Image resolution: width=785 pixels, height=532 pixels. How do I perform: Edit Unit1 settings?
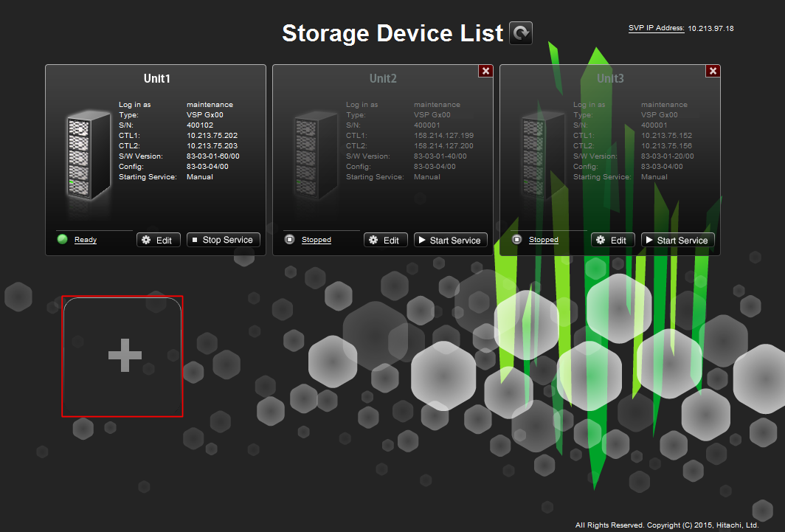click(x=158, y=240)
